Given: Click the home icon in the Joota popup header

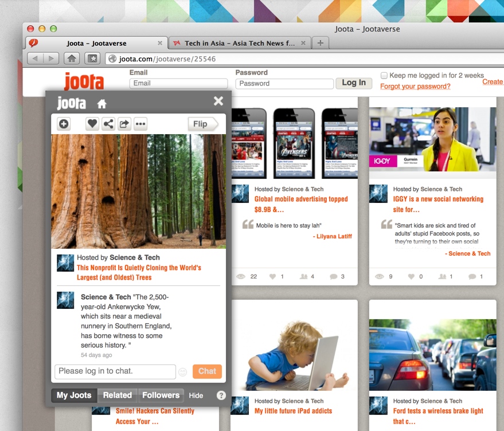Looking at the screenshot, I should (x=102, y=104).
